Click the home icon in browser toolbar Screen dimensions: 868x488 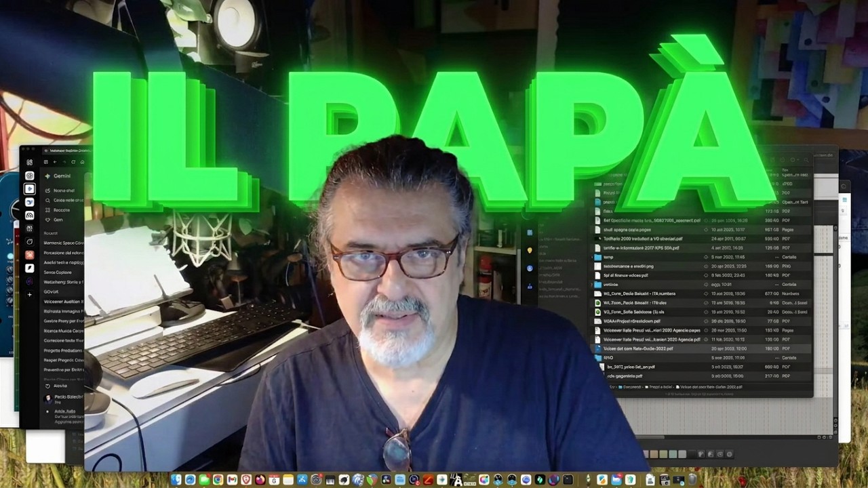[x=82, y=162]
